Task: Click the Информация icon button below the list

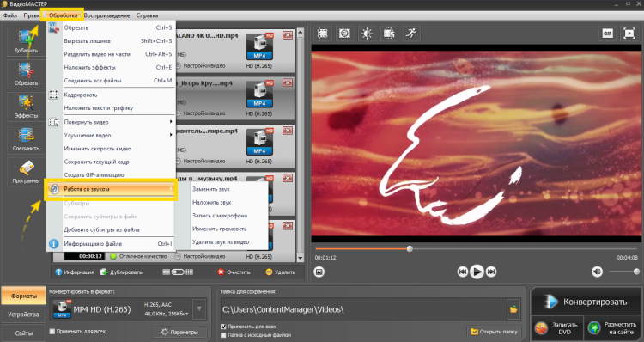Action: (x=75, y=272)
